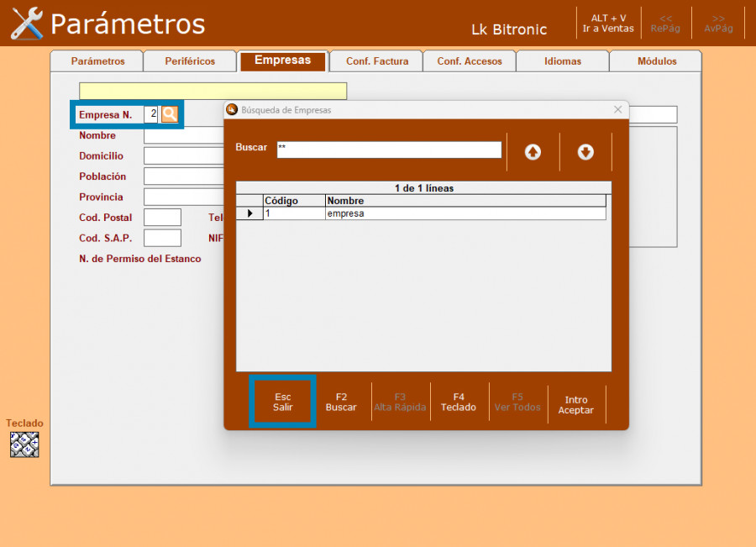
Task: Click into the Buscar text field
Action: (x=389, y=150)
